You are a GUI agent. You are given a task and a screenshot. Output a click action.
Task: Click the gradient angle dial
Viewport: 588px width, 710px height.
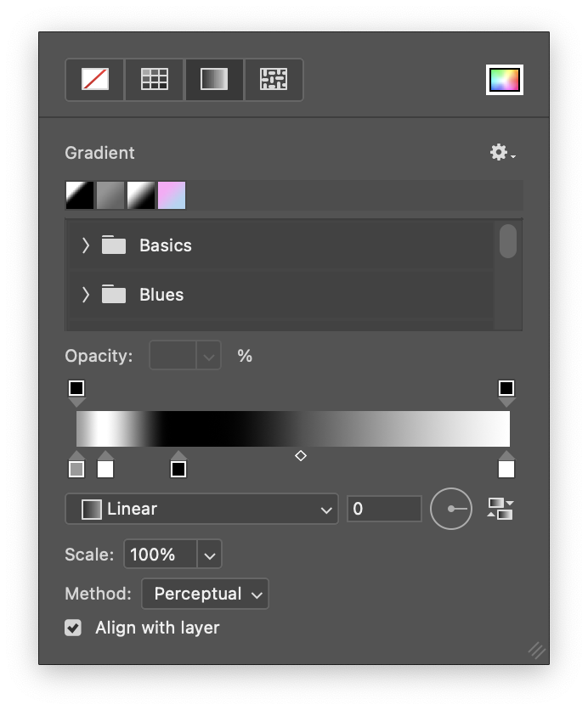tap(450, 509)
